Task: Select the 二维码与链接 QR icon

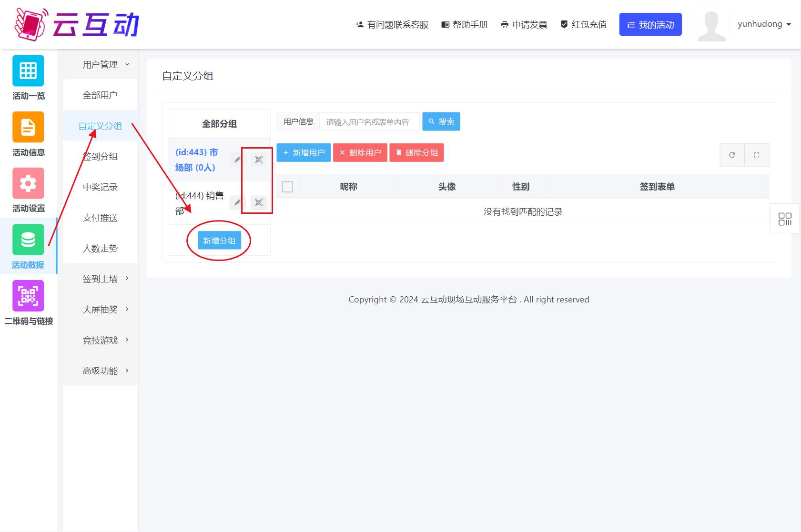Action: coord(28,296)
